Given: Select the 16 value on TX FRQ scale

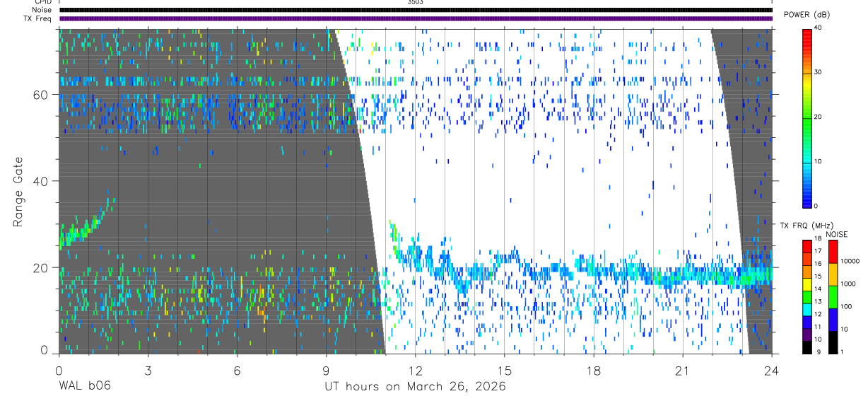Looking at the screenshot, I should [x=818, y=264].
